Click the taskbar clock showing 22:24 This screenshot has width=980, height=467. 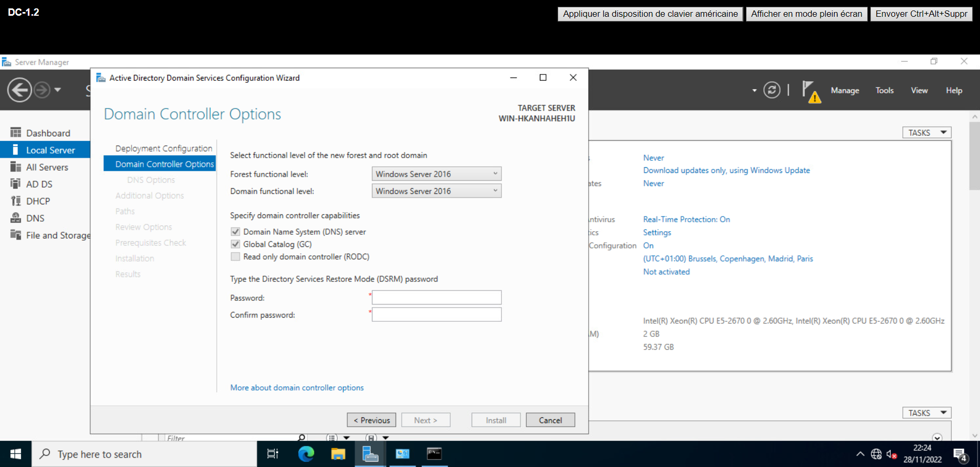click(922, 454)
